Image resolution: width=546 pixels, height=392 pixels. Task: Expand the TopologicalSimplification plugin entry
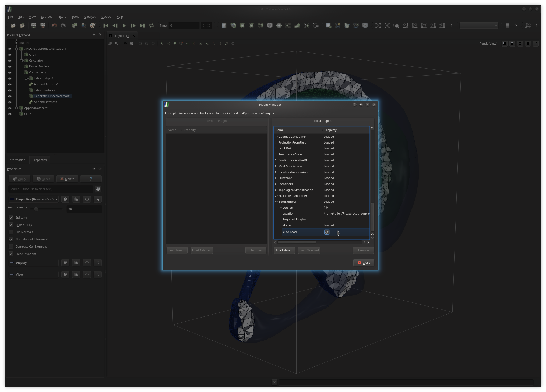[276, 190]
